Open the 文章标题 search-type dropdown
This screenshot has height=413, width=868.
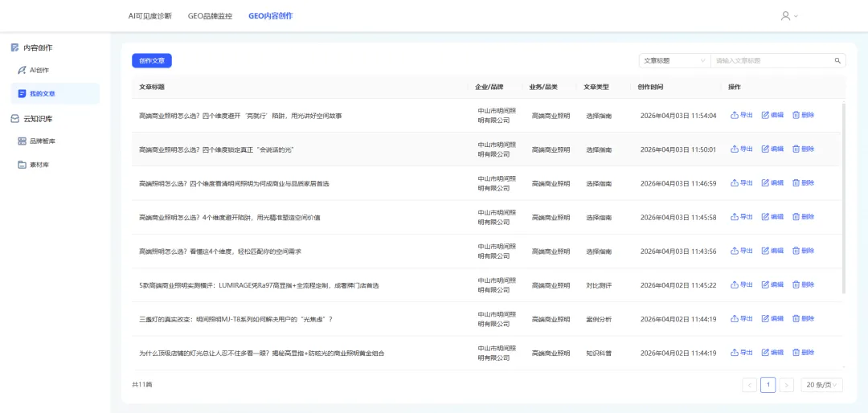point(675,61)
